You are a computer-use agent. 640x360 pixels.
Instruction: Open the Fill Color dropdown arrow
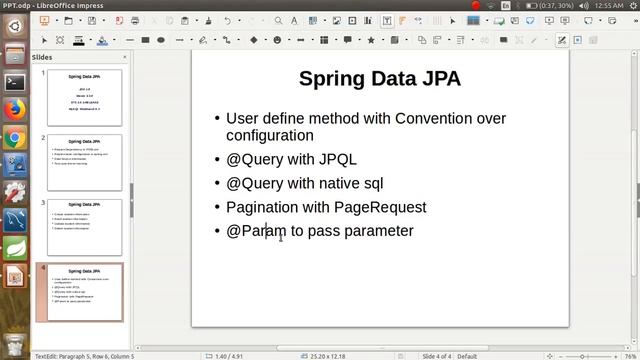(x=114, y=40)
